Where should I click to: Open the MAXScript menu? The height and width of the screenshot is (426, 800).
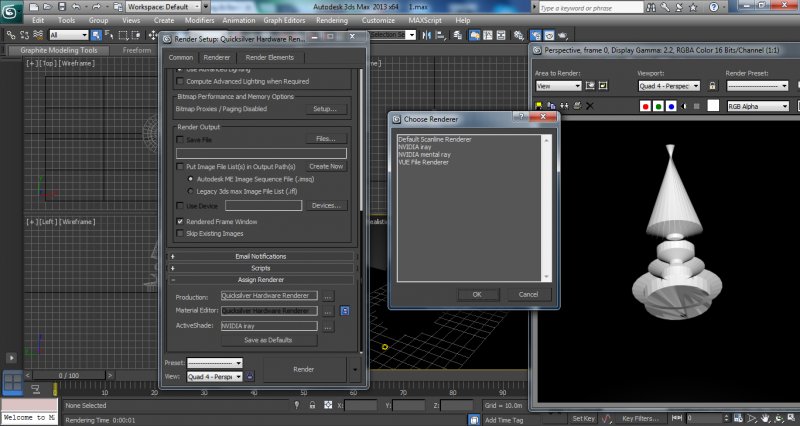pyautogui.click(x=427, y=20)
